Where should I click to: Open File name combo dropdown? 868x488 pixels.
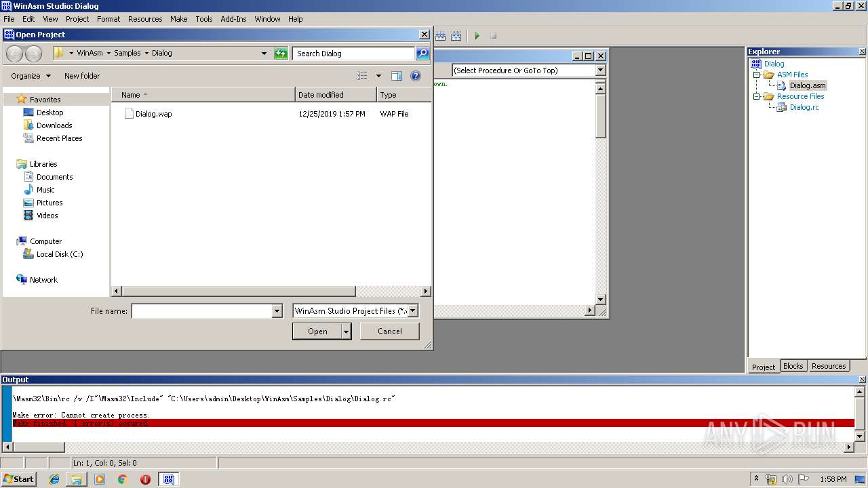pos(277,311)
